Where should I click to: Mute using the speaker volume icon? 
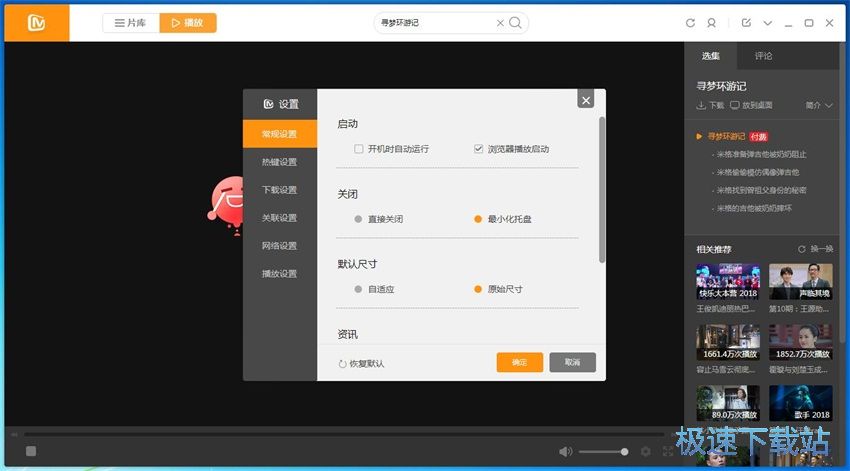coord(565,451)
